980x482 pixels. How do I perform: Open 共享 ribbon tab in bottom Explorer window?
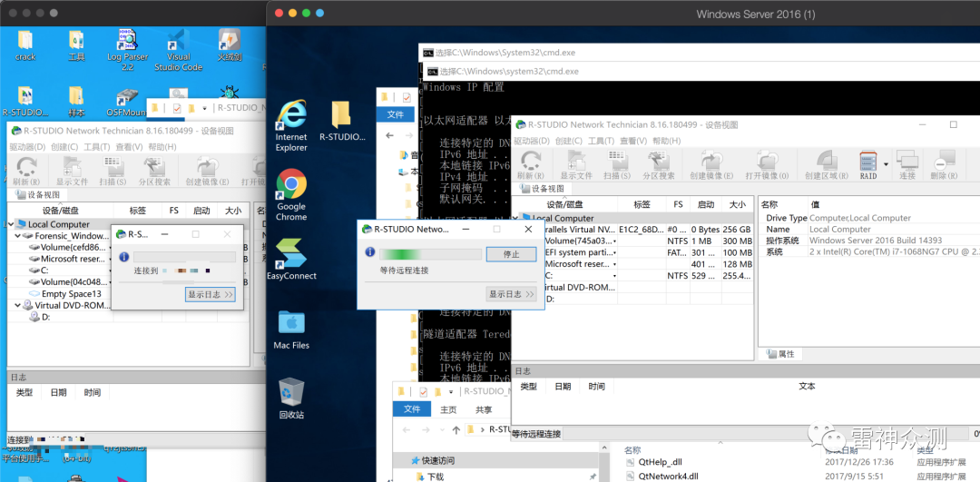tap(483, 409)
